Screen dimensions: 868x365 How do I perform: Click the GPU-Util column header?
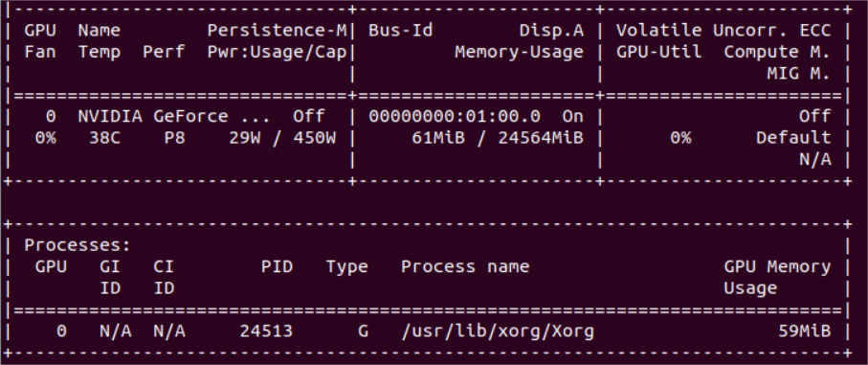(658, 52)
